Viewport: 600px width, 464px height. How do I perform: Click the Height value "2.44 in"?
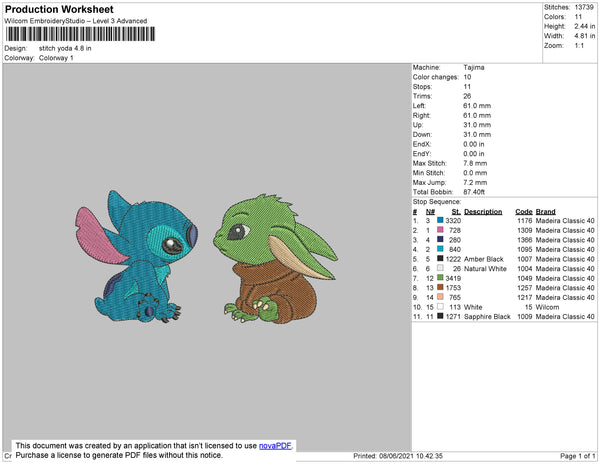pyautogui.click(x=584, y=26)
